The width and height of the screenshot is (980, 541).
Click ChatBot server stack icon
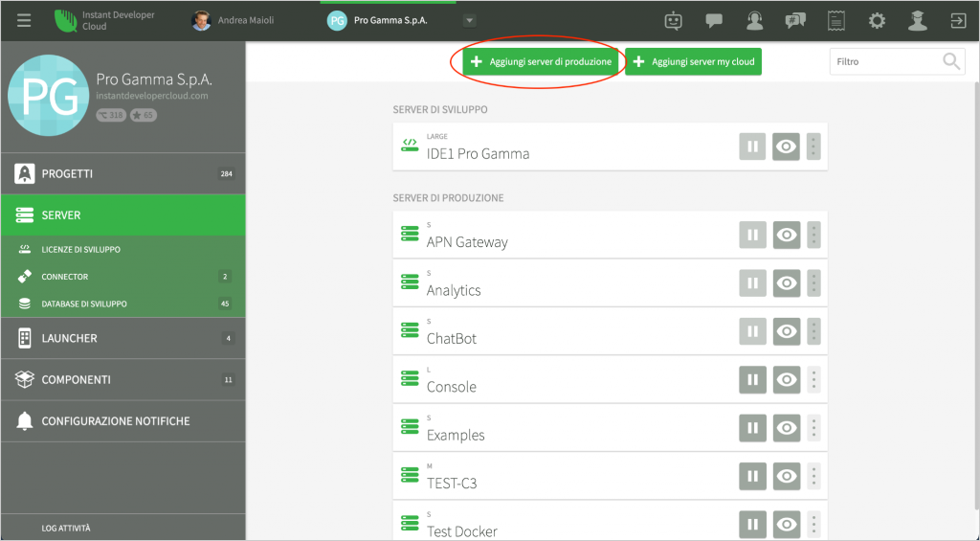(x=410, y=330)
